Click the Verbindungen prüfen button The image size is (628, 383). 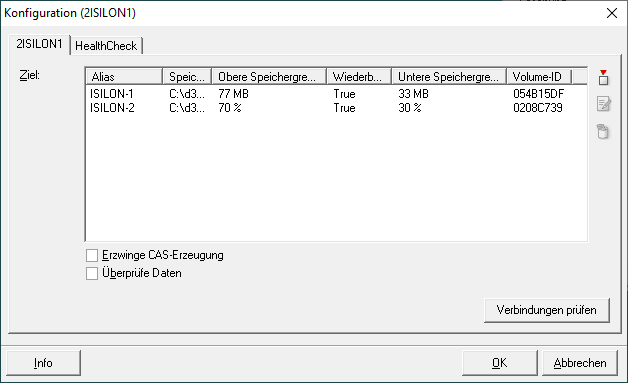pyautogui.click(x=547, y=310)
